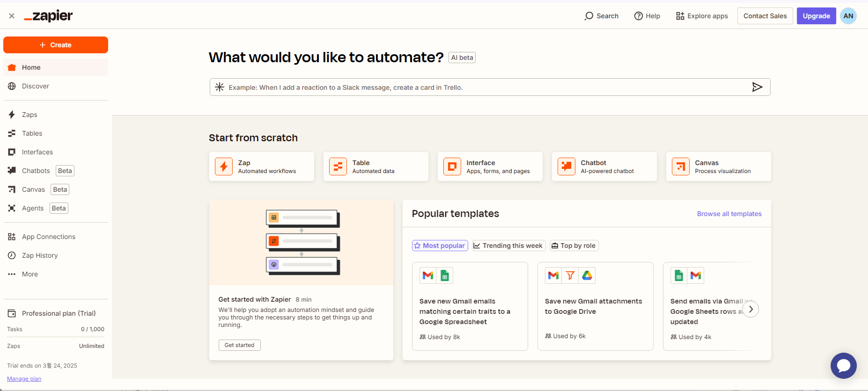868x391 pixels.
Task: Click the AI beta badge
Action: pos(462,58)
